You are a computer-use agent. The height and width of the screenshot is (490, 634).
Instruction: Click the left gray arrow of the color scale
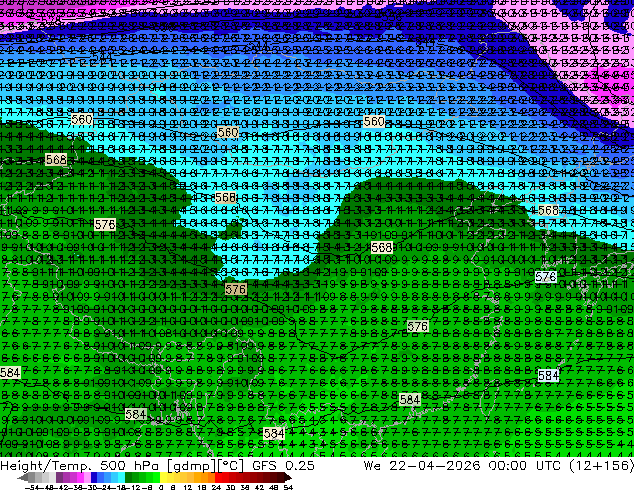click(22, 478)
